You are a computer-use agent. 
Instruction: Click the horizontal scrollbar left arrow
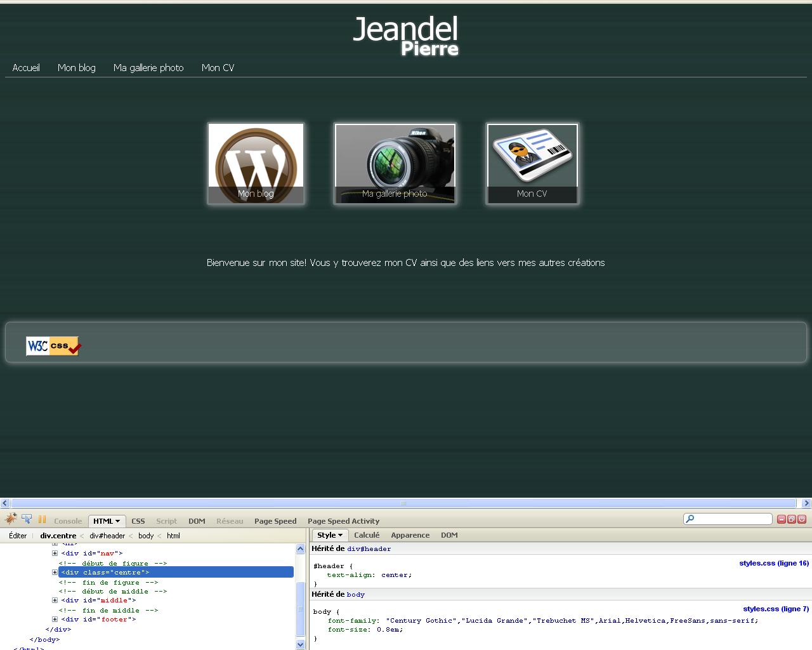(5, 503)
